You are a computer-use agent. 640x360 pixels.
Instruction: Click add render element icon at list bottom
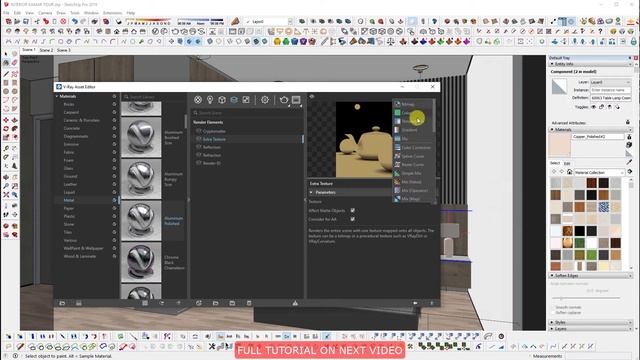point(199,303)
